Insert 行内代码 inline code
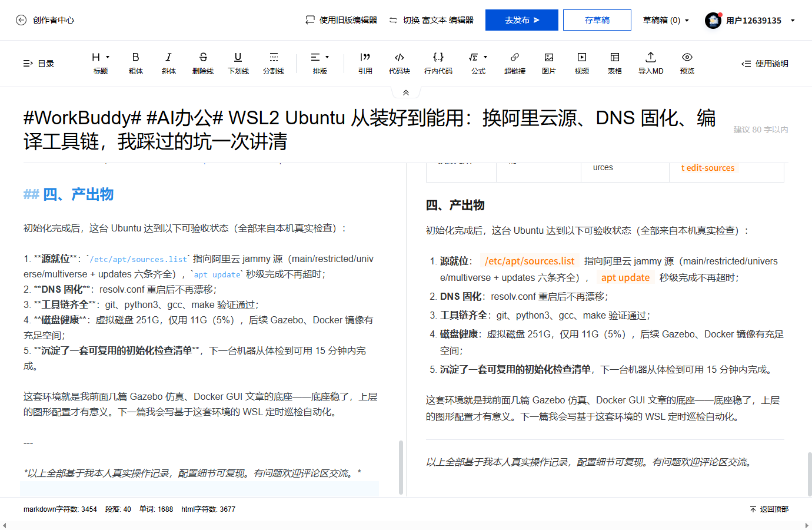The height and width of the screenshot is (530, 812). click(438, 63)
